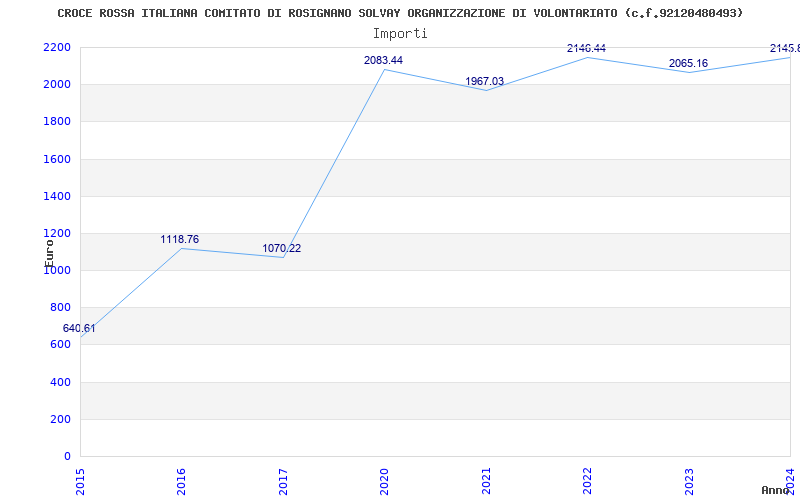The width and height of the screenshot is (800, 500).
Task: Click the 2015 x-axis label
Action: [80, 481]
